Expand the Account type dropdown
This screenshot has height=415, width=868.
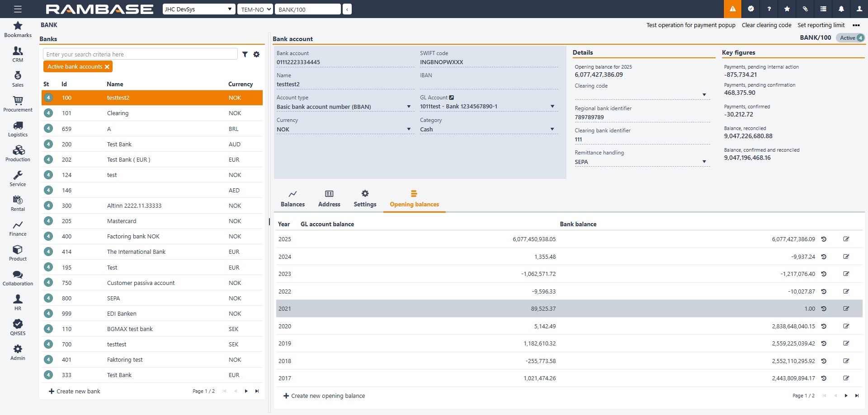pos(408,107)
